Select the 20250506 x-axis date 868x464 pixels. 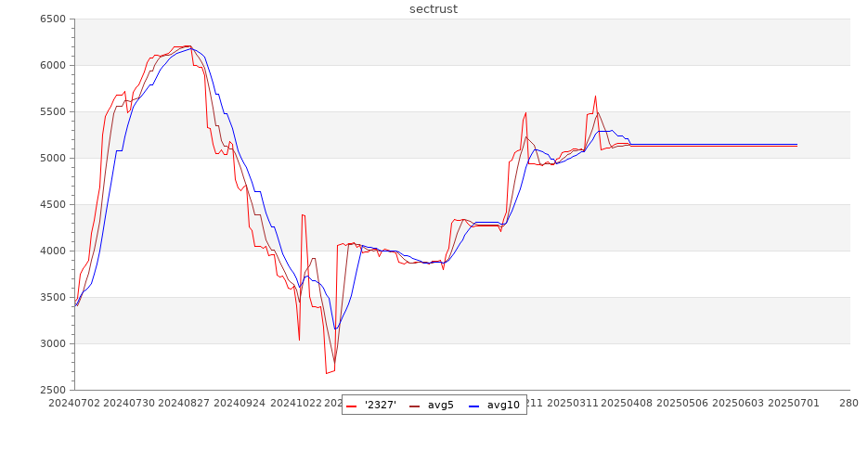(x=681, y=404)
